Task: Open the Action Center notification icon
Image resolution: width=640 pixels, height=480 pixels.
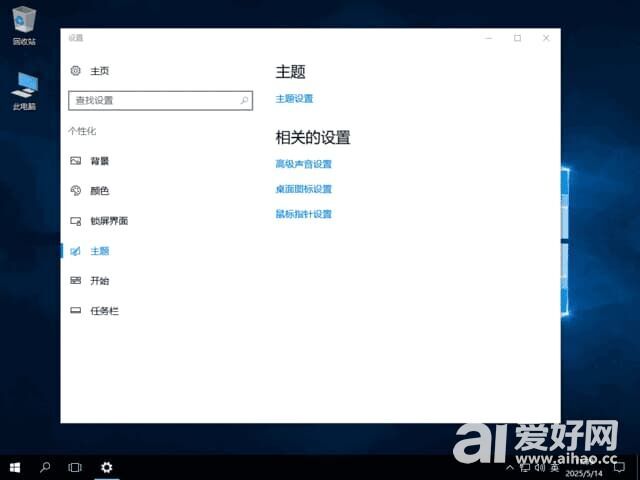Action: click(x=619, y=468)
